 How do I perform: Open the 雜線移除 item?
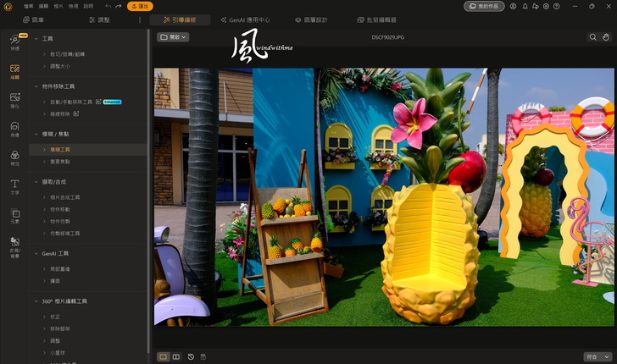(60, 114)
